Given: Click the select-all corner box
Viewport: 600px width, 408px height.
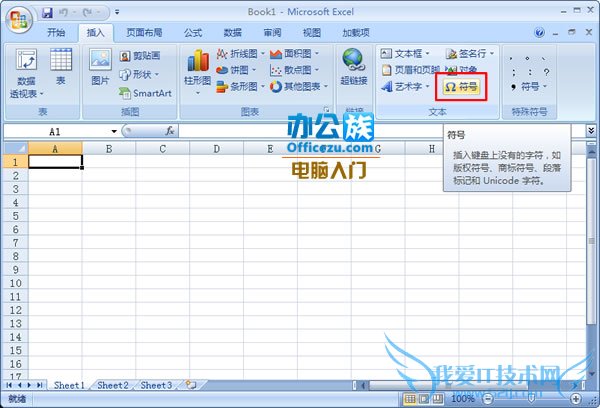Looking at the screenshot, I should pyautogui.click(x=16, y=149).
